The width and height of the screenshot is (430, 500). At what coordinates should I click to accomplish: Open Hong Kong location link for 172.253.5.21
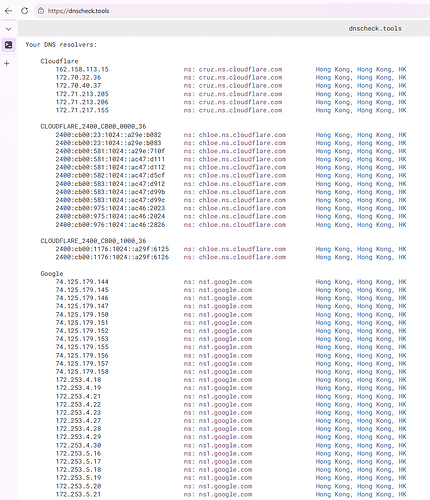pos(361,494)
